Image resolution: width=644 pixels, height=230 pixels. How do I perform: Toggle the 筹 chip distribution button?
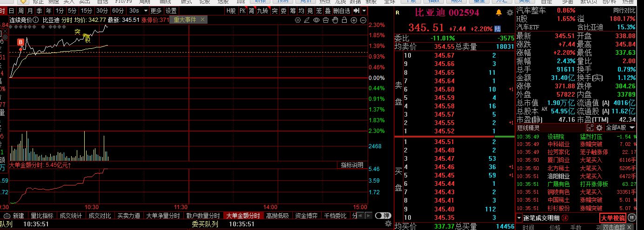pyautogui.click(x=293, y=11)
